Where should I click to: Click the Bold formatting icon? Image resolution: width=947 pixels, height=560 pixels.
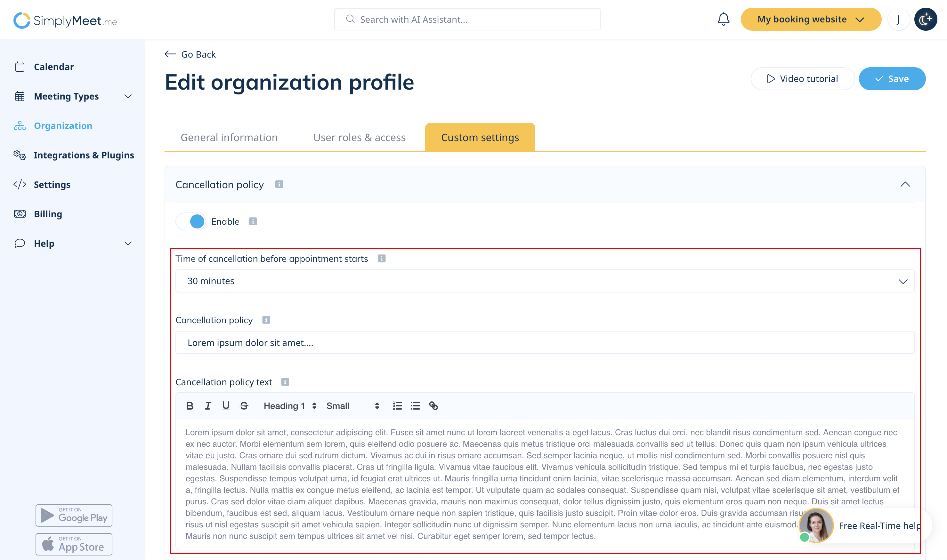click(x=190, y=406)
